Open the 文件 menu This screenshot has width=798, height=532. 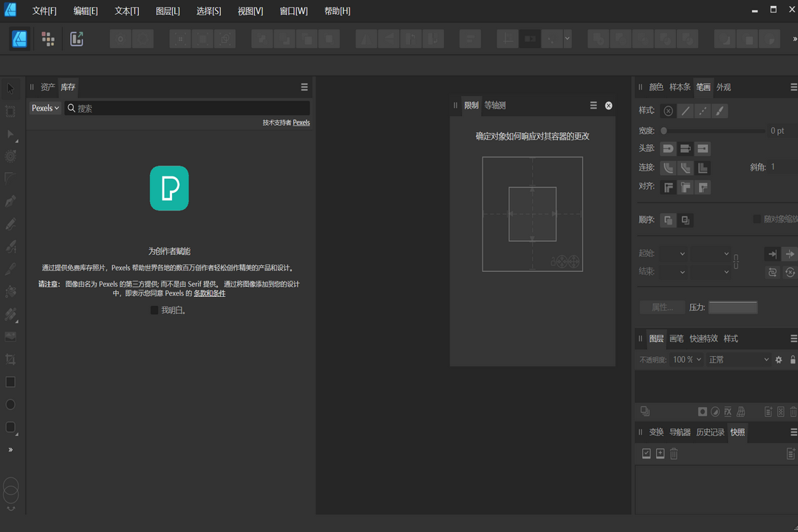point(43,10)
